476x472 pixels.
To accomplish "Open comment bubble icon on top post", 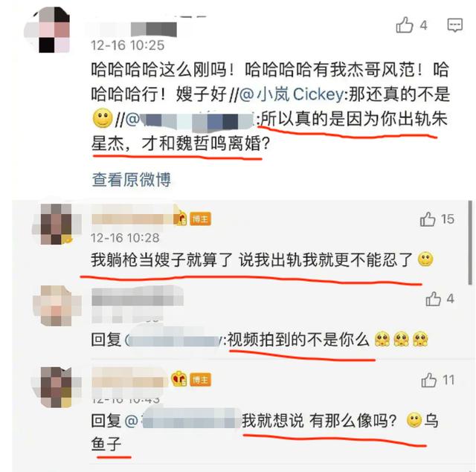I will tap(454, 25).
